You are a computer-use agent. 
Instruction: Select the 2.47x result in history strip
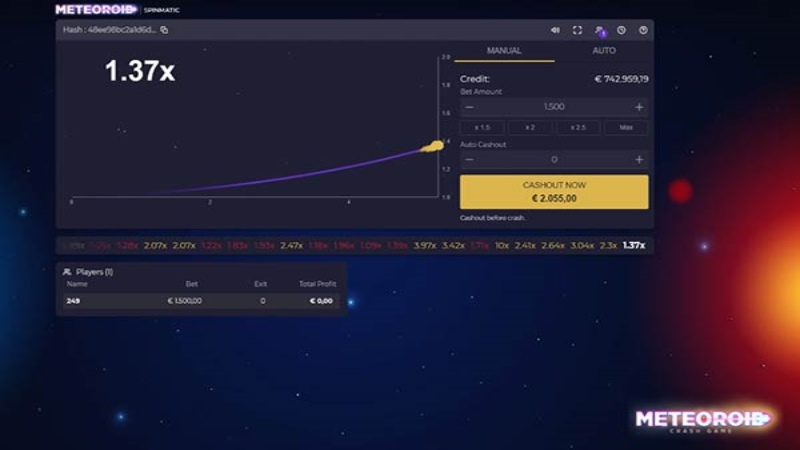coord(291,245)
